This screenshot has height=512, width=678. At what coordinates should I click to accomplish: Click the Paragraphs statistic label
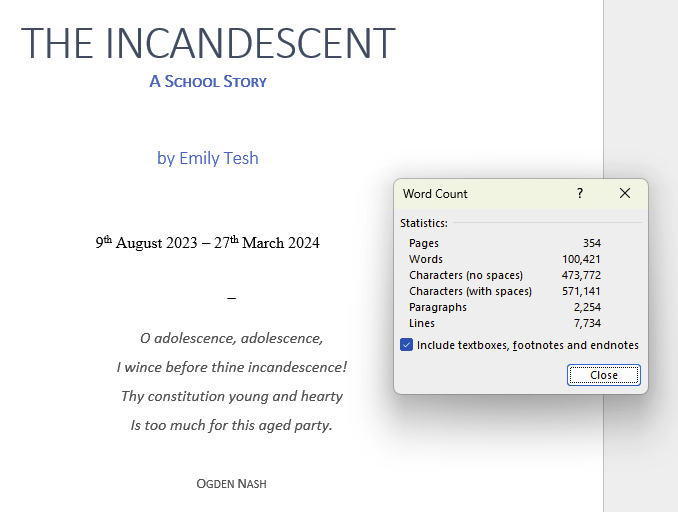437,307
